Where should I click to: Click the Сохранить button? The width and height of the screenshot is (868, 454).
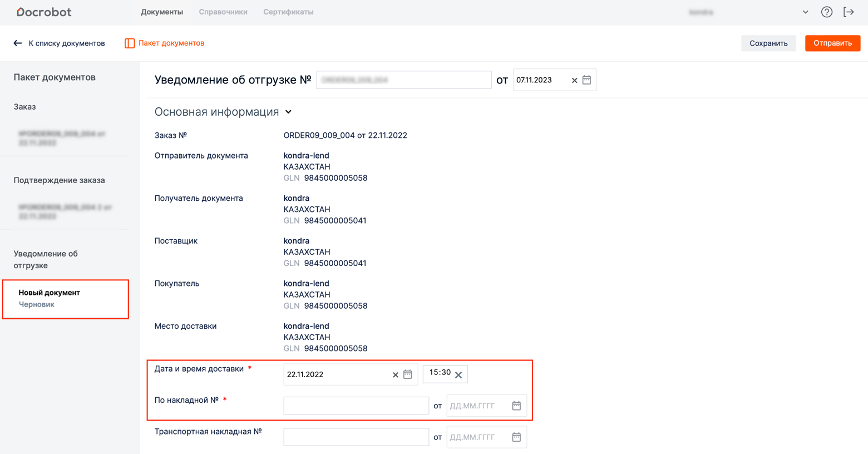(x=768, y=43)
